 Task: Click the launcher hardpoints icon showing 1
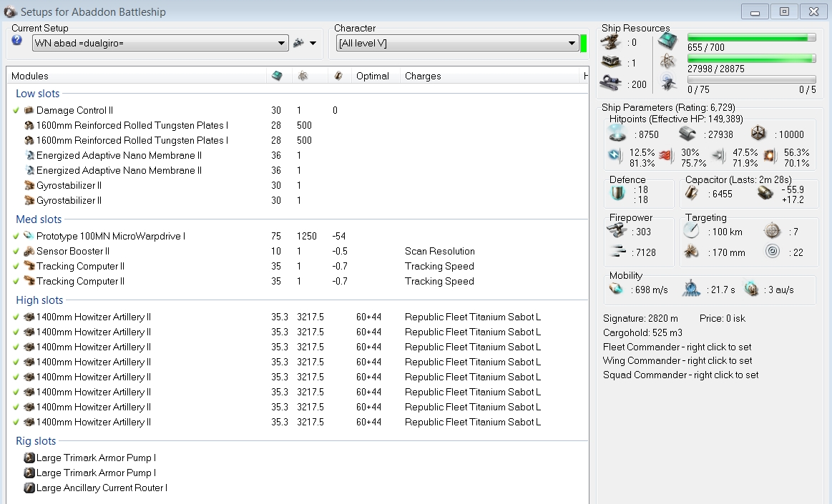(x=611, y=62)
